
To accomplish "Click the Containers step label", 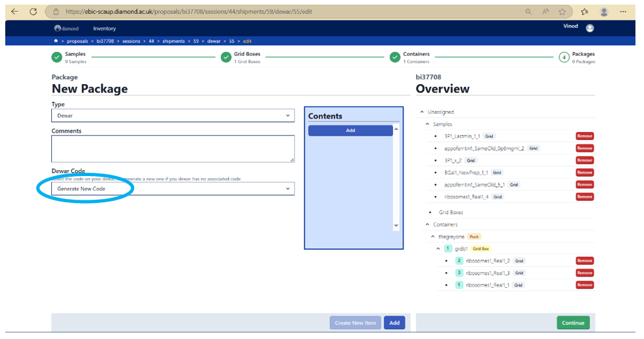I will pyautogui.click(x=416, y=54).
